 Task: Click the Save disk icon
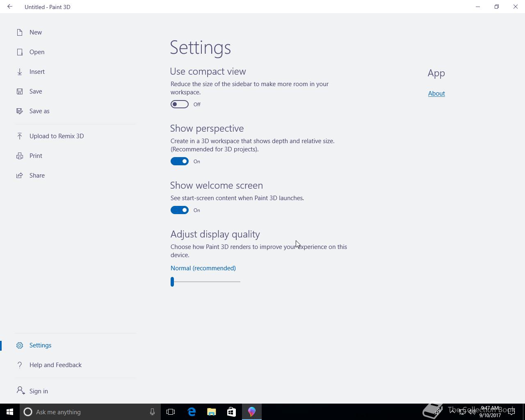click(x=19, y=91)
